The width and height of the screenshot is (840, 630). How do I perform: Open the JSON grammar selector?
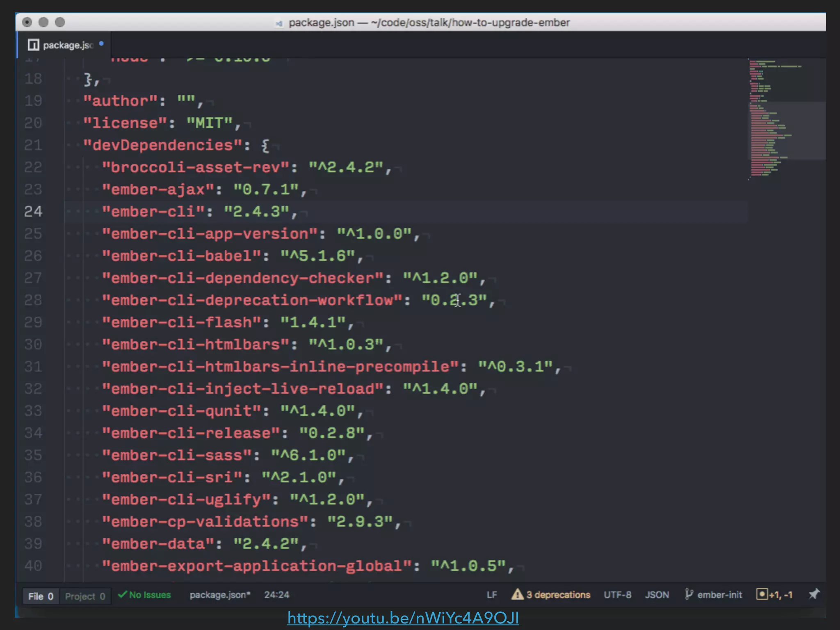point(657,595)
